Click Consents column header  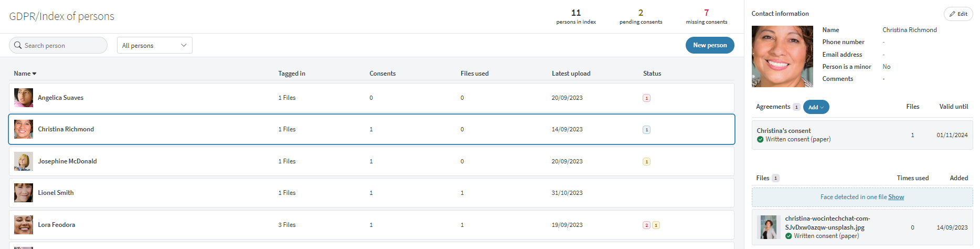coord(382,74)
